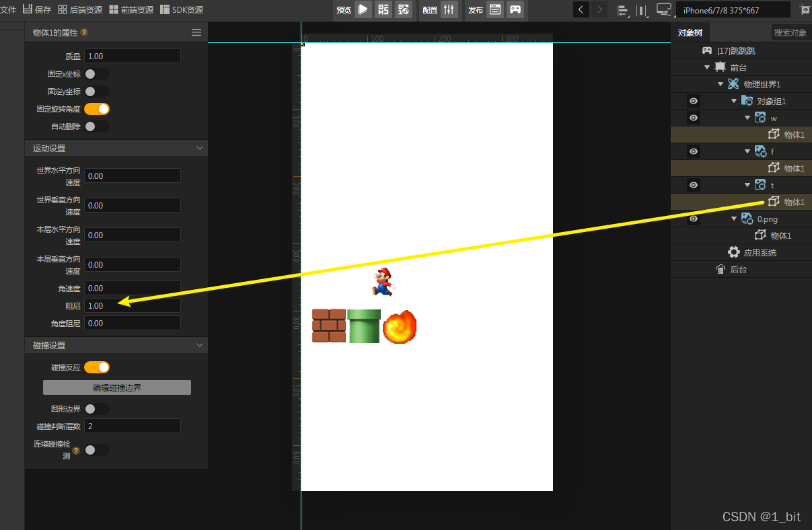812x530 pixels.
Task: Open the iPhone6/7/8 375*667 device selector
Action: 733,10
